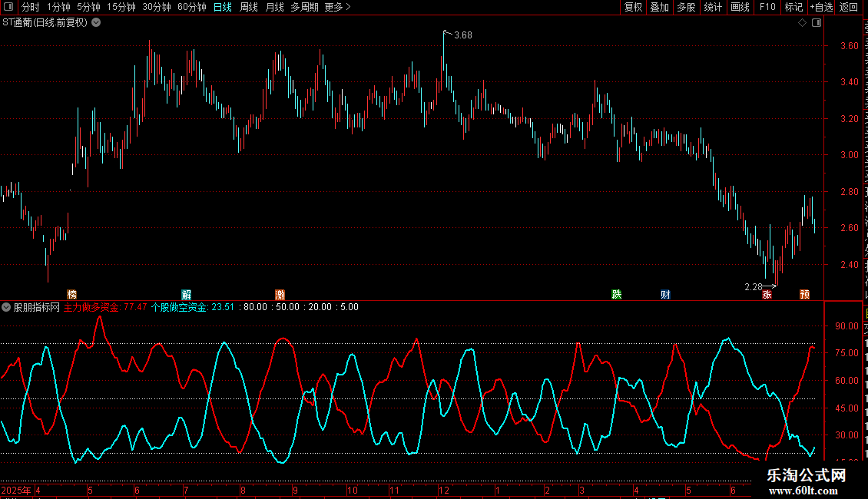Open the 多股 multi-stock view
This screenshot has height=499, width=868.
pos(686,7)
